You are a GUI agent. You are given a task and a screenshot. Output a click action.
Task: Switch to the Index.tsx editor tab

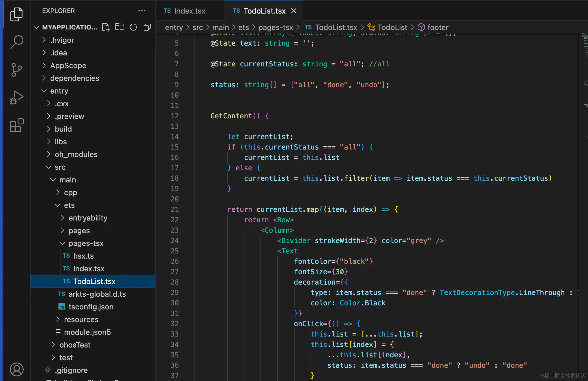pos(189,11)
